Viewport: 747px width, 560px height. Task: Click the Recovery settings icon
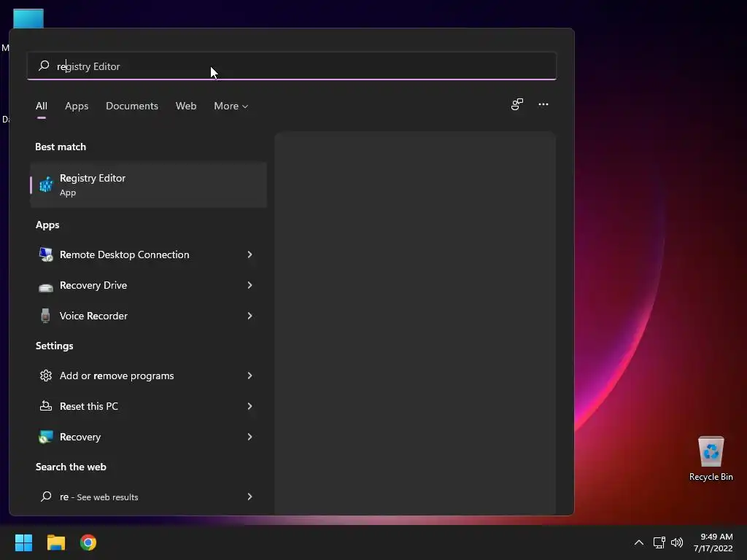[x=46, y=437]
